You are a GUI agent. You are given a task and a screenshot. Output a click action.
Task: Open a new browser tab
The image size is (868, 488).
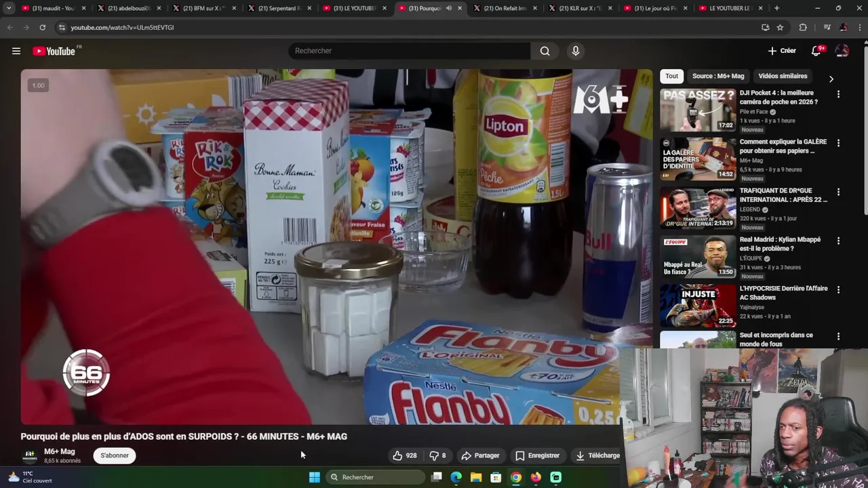pos(776,8)
